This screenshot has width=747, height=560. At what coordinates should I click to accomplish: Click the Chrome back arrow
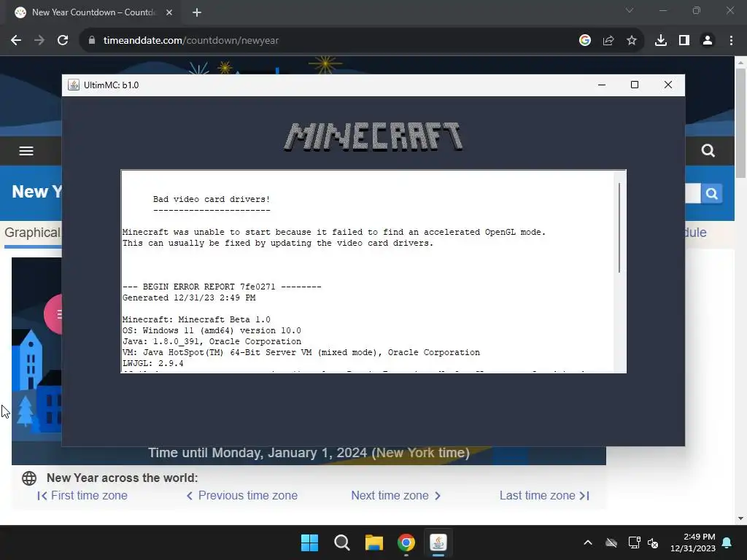pos(16,41)
